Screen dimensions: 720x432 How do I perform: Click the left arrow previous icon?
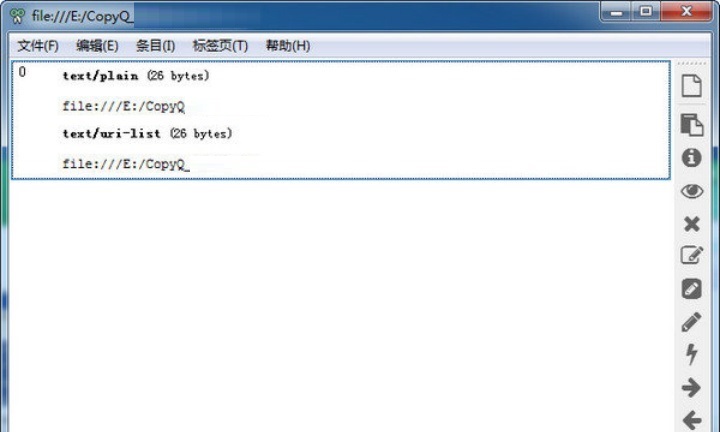(x=692, y=420)
